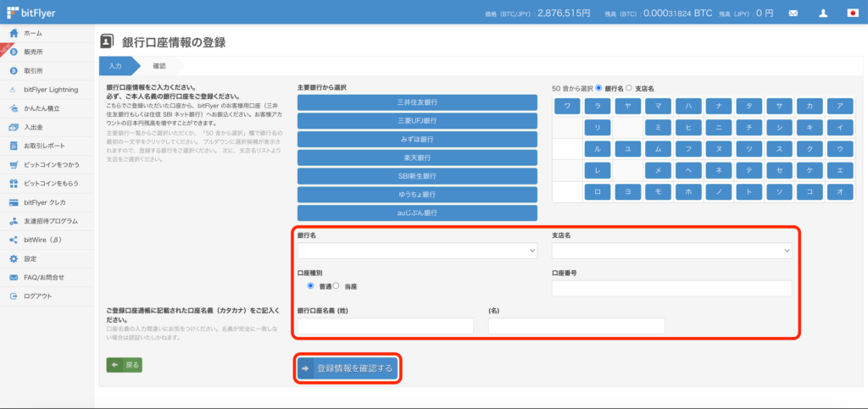Click the (名) input field
This screenshot has height=409, width=868.
point(576,326)
